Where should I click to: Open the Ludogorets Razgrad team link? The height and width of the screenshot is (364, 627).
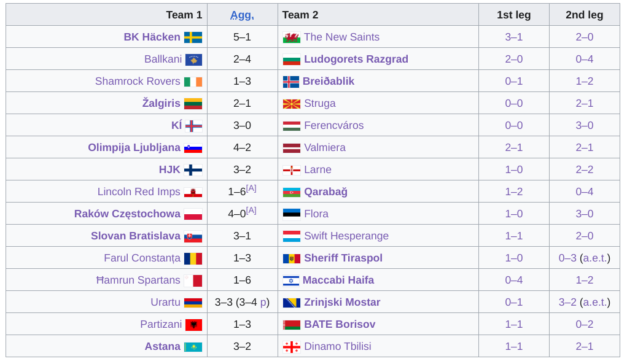(356, 59)
